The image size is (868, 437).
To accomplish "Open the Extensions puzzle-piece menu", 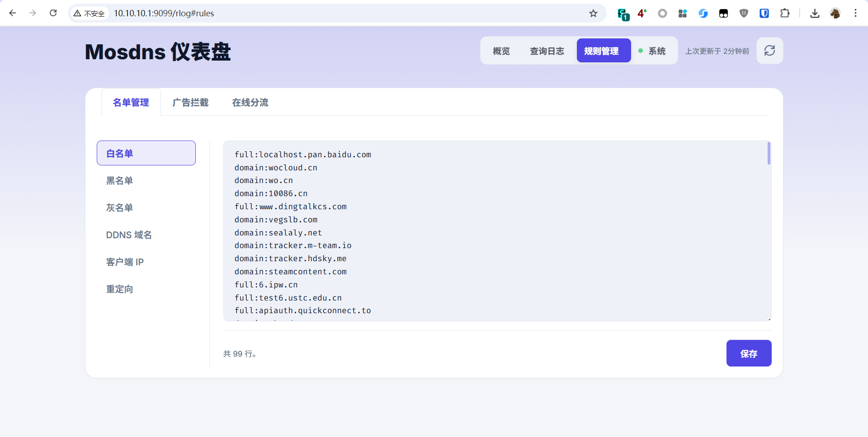I will tap(785, 13).
